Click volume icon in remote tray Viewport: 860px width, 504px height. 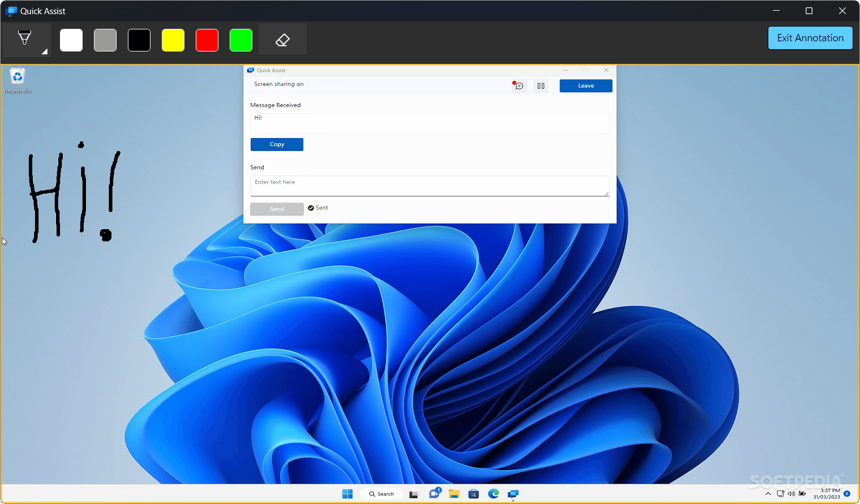[x=791, y=494]
